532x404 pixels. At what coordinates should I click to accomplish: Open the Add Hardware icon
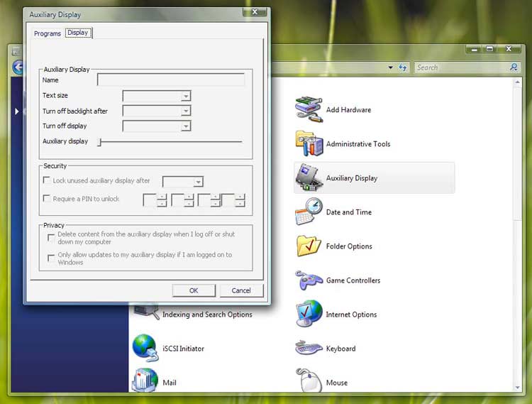309,109
